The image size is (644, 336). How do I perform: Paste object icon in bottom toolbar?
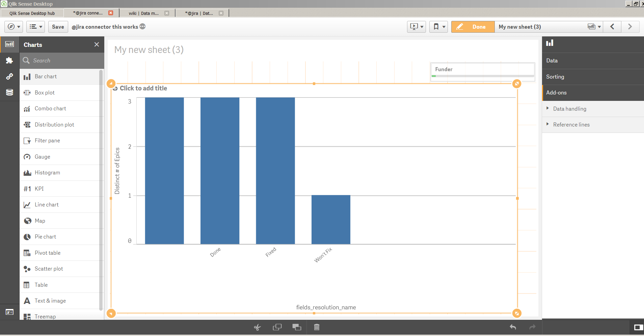pos(297,327)
